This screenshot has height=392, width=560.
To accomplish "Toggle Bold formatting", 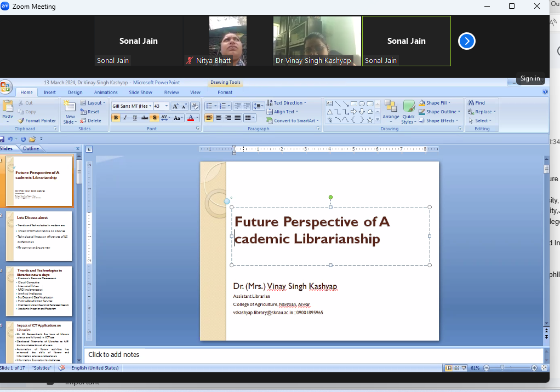I will pos(116,118).
